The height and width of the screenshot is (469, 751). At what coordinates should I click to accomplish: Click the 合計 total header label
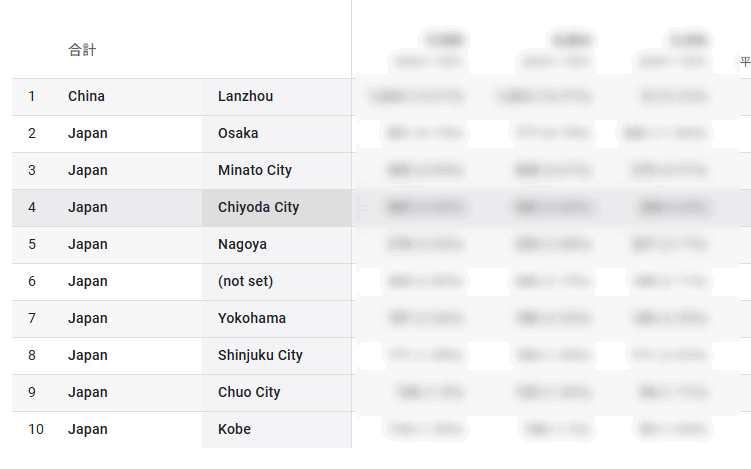[x=82, y=50]
